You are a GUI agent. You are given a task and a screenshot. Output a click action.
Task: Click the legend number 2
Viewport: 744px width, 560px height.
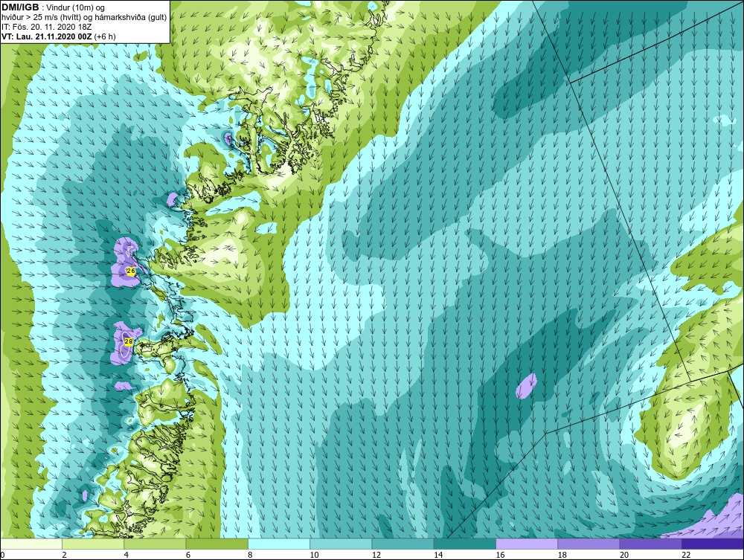point(64,555)
